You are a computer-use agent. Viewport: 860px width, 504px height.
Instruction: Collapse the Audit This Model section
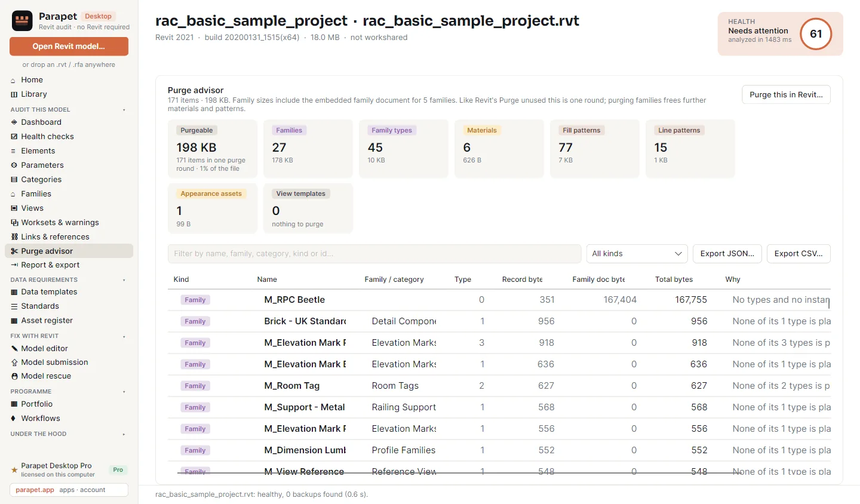(124, 110)
